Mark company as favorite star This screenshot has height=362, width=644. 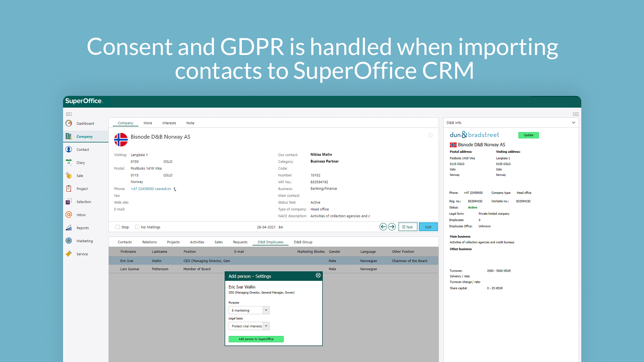(x=431, y=135)
